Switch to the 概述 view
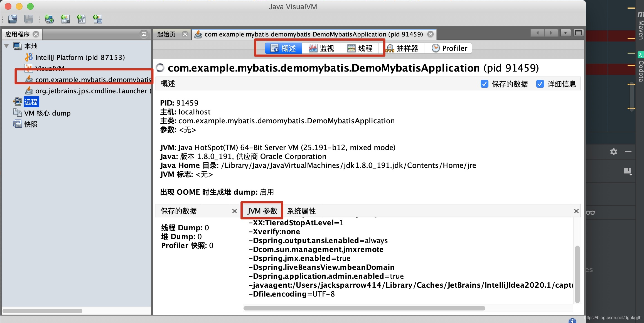This screenshot has height=323, width=644. click(283, 48)
